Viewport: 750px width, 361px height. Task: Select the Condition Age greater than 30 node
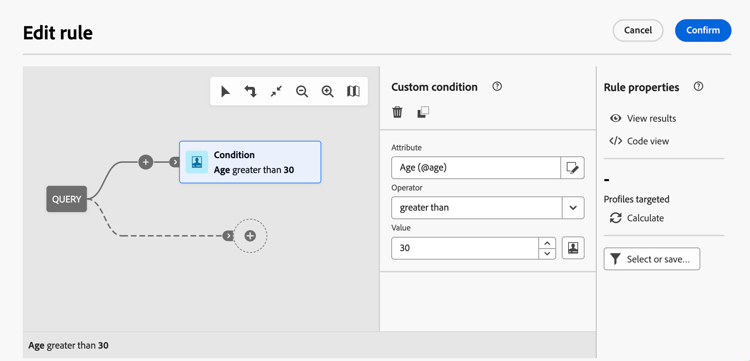250,162
